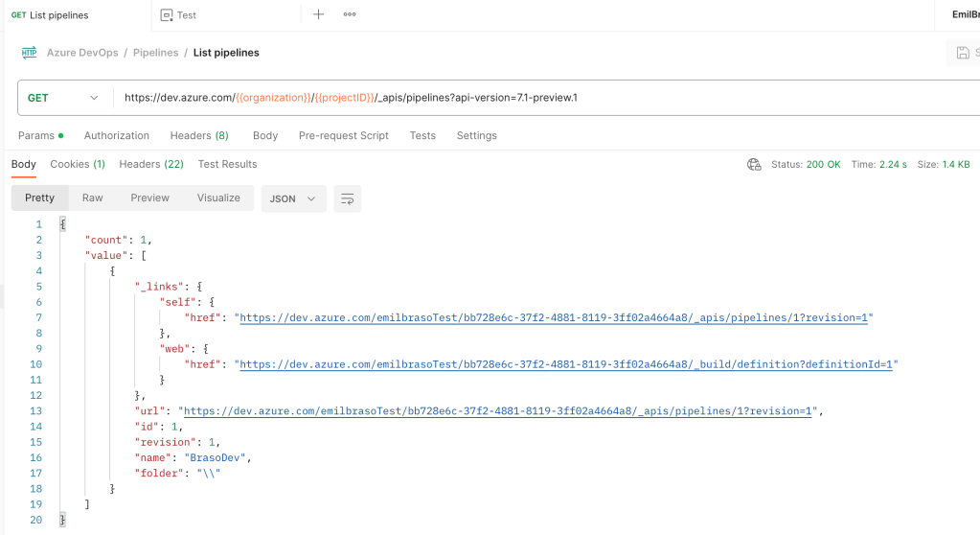Click the plus icon to open new tab
The width and height of the screenshot is (980, 535).
pos(319,14)
